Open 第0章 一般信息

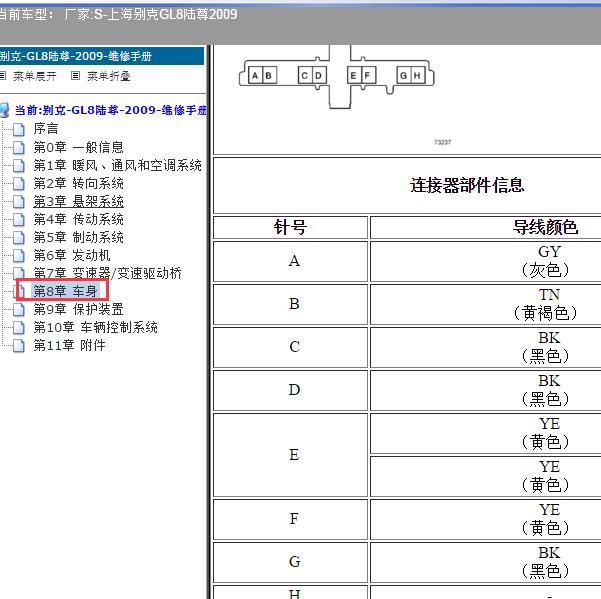point(78,147)
